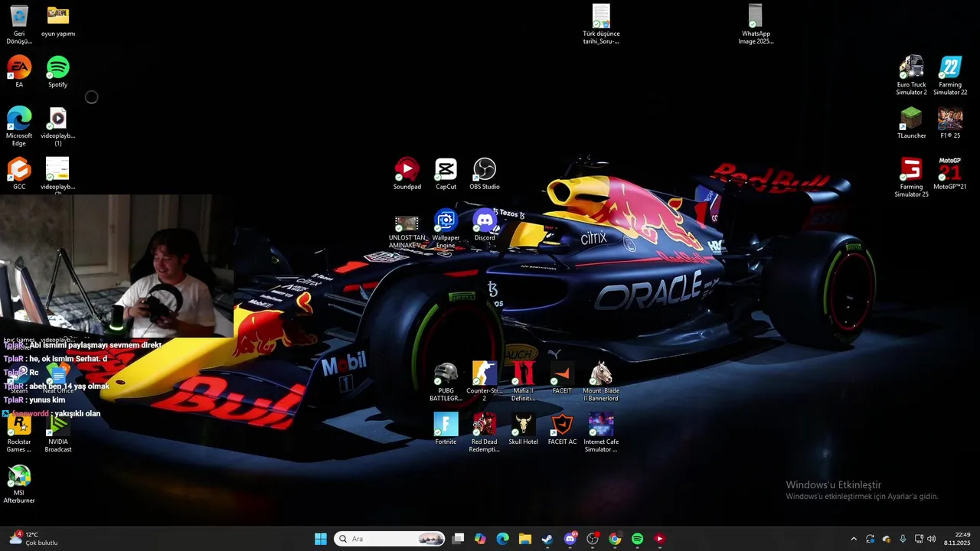Open Wallpaper Engine desktop icon

446,229
